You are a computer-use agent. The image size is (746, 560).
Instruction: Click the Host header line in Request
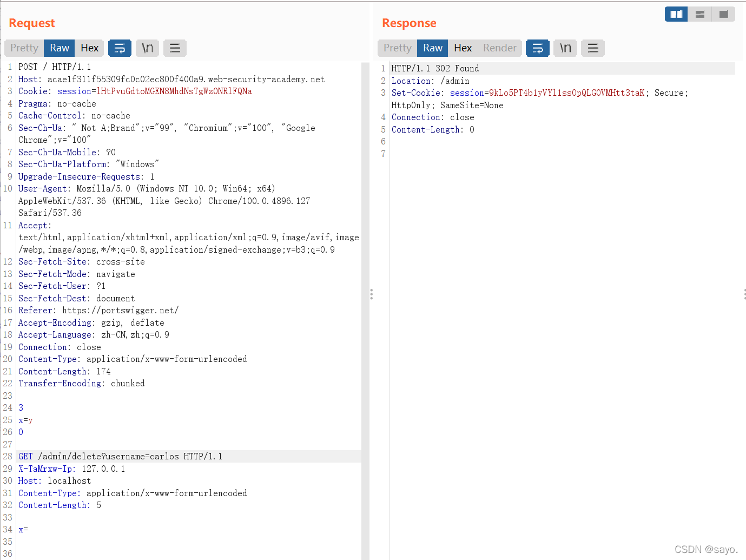tap(171, 80)
